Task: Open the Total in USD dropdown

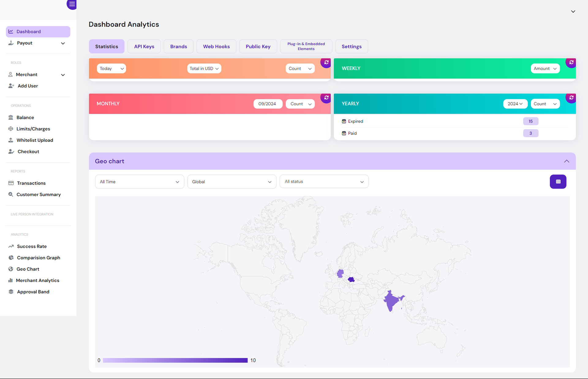Action: click(204, 68)
